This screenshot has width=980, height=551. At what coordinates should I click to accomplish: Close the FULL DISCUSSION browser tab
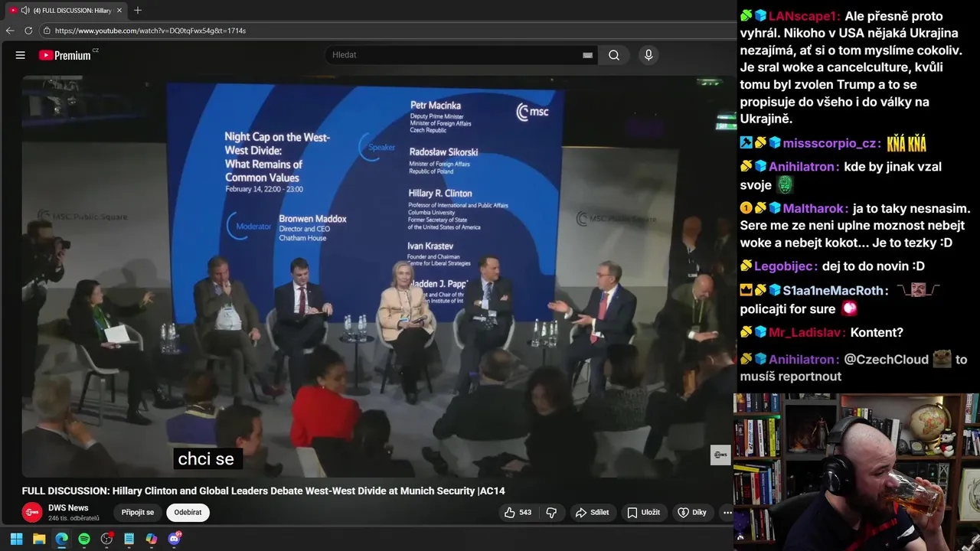coord(119,11)
